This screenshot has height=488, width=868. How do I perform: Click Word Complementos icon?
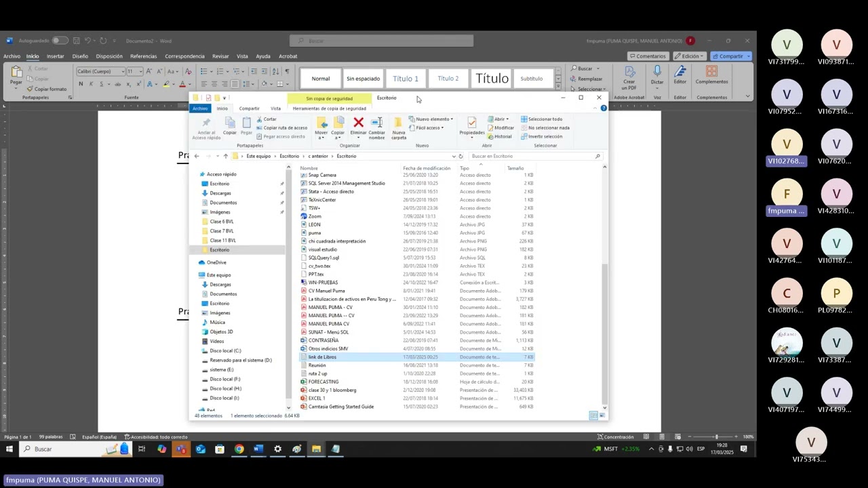711,71
